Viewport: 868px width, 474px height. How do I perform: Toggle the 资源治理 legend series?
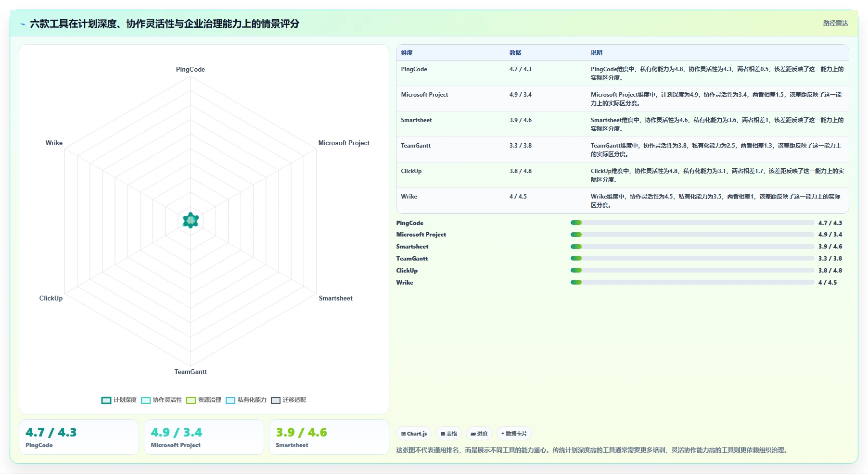tap(204, 400)
